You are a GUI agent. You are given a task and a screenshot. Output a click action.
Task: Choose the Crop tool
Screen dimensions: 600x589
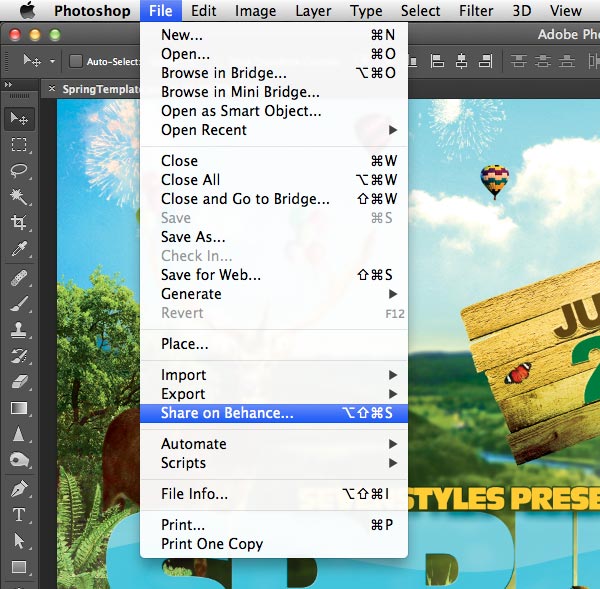[18, 223]
